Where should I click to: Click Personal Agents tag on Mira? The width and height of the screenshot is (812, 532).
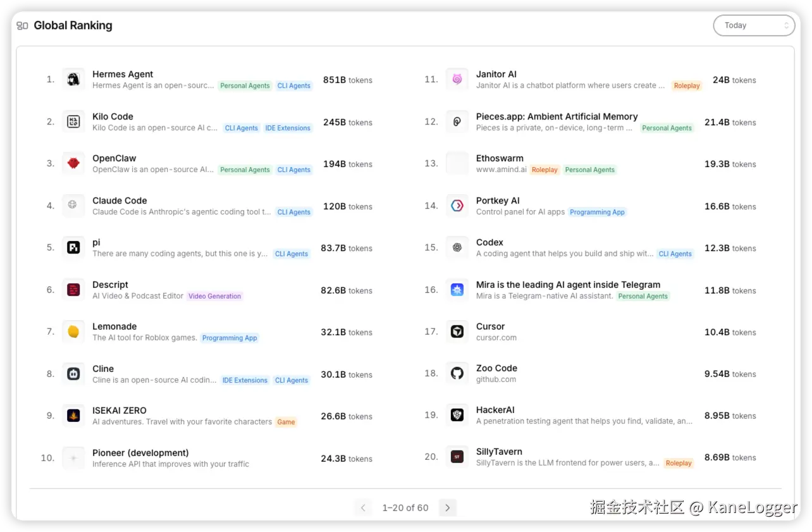pyautogui.click(x=643, y=296)
